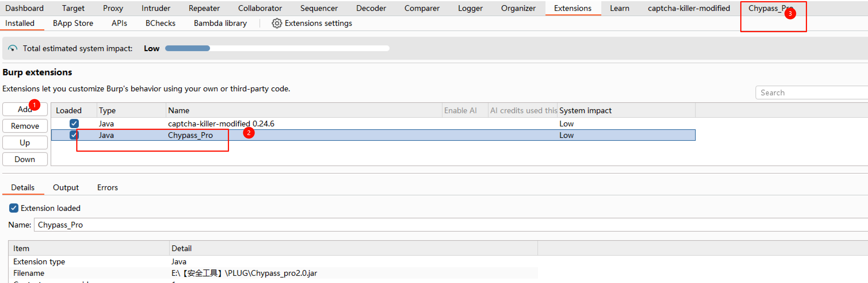Open the Errors tab
This screenshot has height=283, width=868.
pos(108,187)
